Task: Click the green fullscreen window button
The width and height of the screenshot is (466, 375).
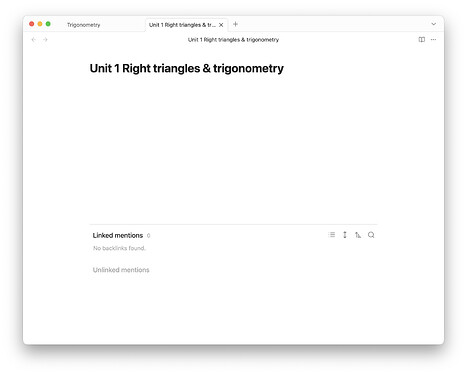Action: (48, 24)
